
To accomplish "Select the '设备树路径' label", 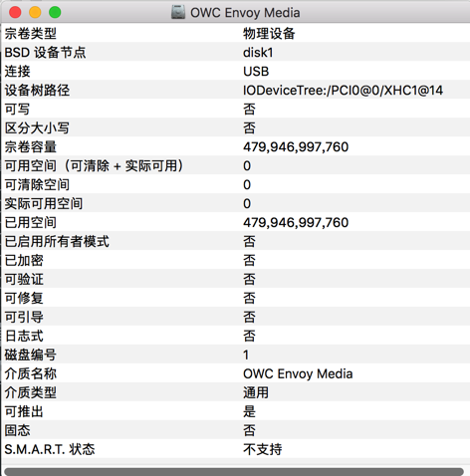I will (x=37, y=91).
